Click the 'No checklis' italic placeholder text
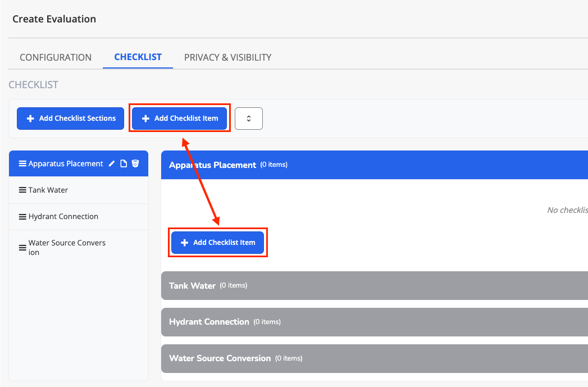Screen dimensions: 588x387 tap(567, 210)
